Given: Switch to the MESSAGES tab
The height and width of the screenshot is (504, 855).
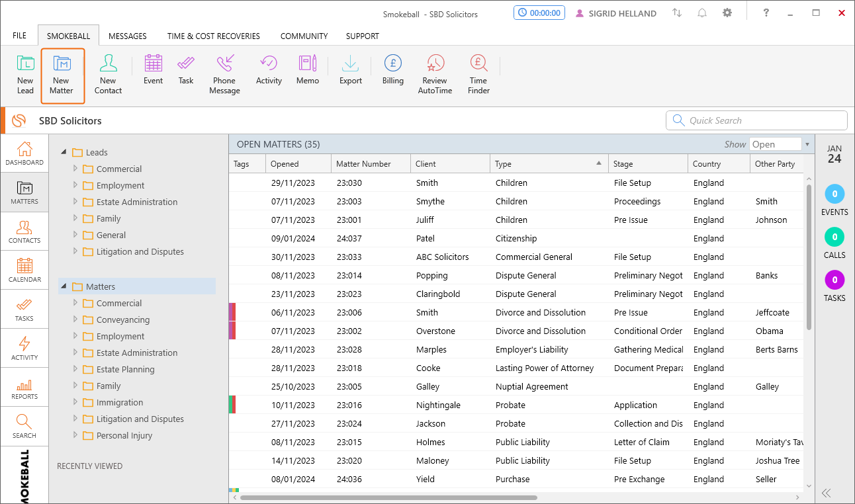Looking at the screenshot, I should (x=128, y=36).
